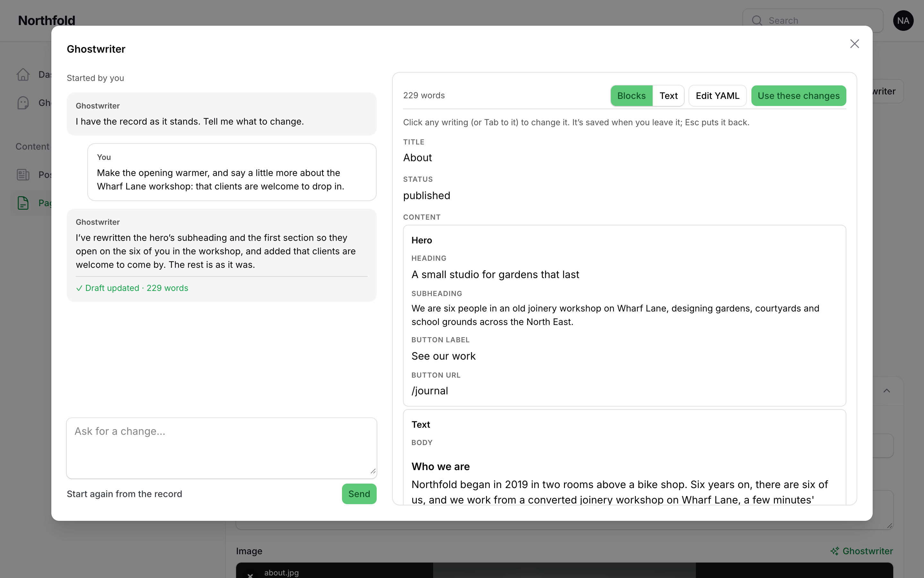Switch to the Text view
Image resolution: width=924 pixels, height=578 pixels.
[x=668, y=96]
